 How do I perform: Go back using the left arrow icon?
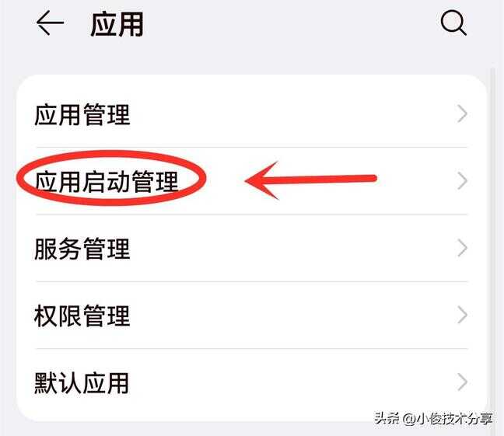coord(50,23)
